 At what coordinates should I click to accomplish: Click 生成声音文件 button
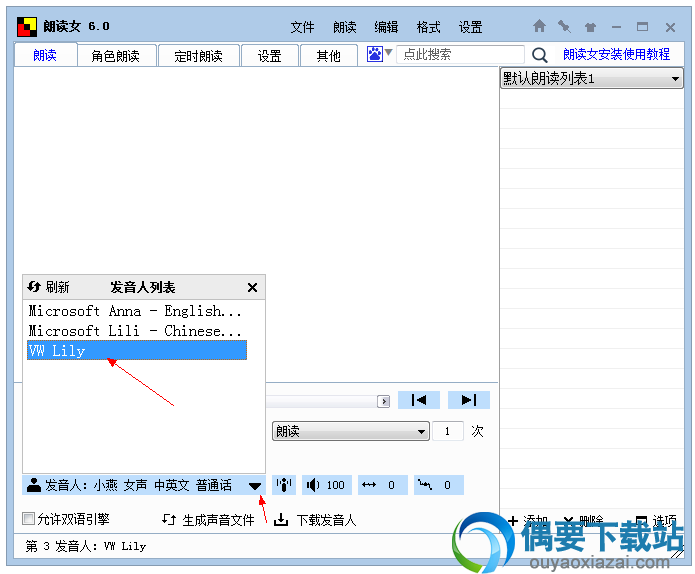tap(208, 519)
